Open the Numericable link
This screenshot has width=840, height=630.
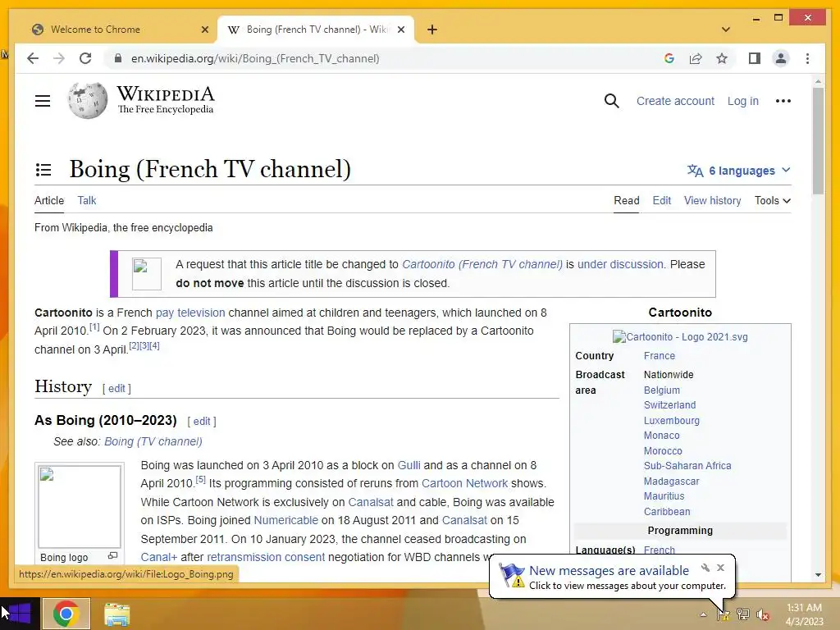coord(285,520)
